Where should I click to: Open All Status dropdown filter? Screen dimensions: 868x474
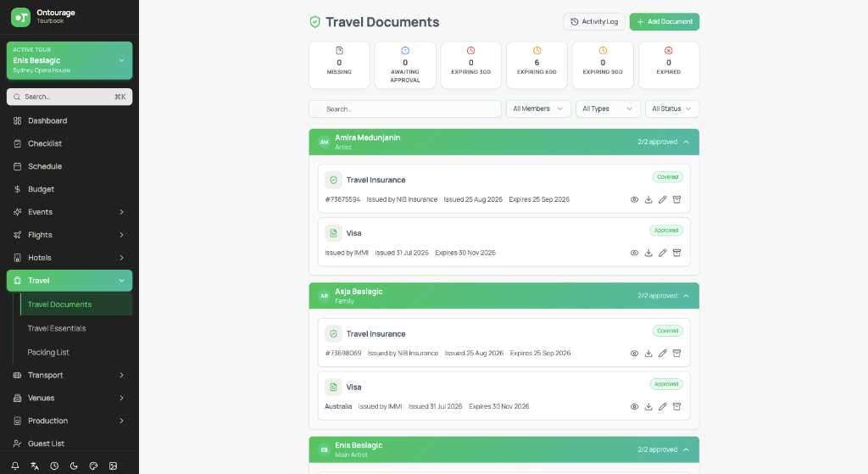[x=672, y=109]
